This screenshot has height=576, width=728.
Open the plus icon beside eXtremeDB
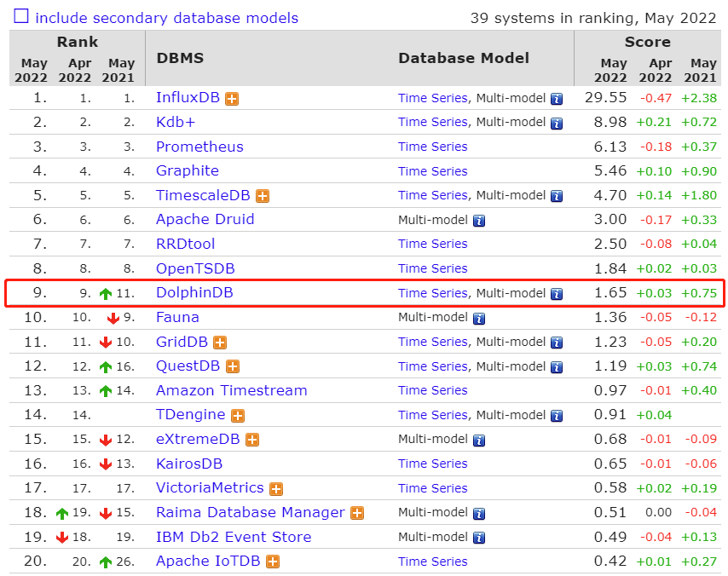[252, 440]
